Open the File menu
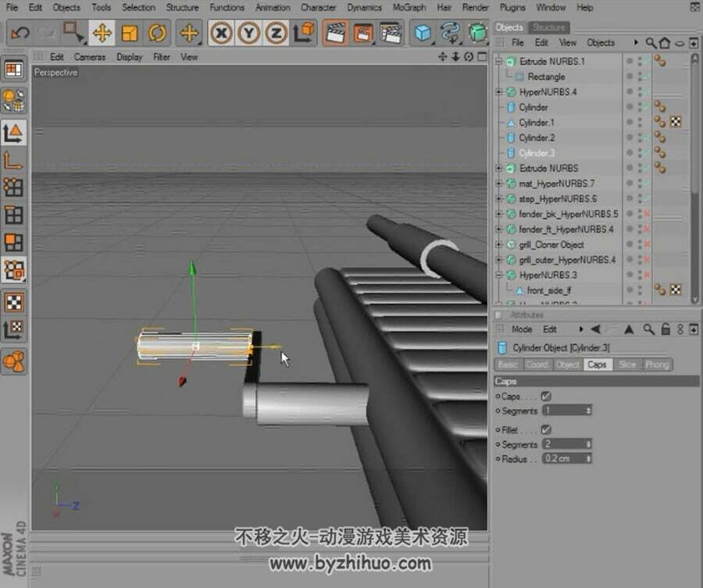Image resolution: width=703 pixels, height=588 pixels. point(12,7)
